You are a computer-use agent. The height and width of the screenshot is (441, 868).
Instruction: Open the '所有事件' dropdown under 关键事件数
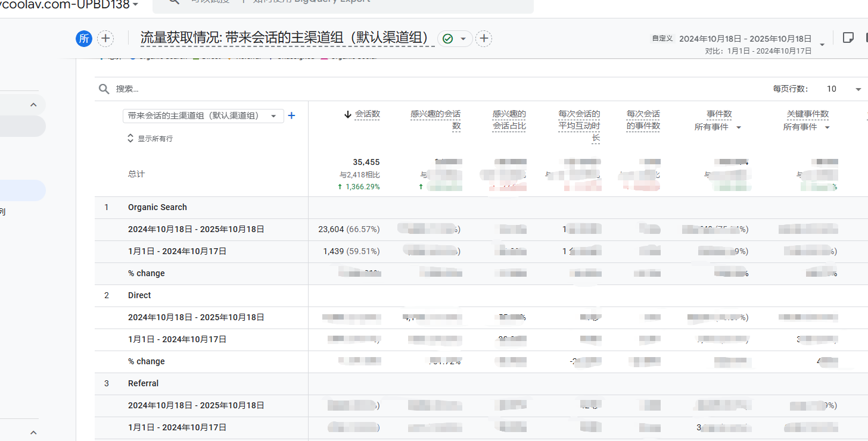coord(807,127)
